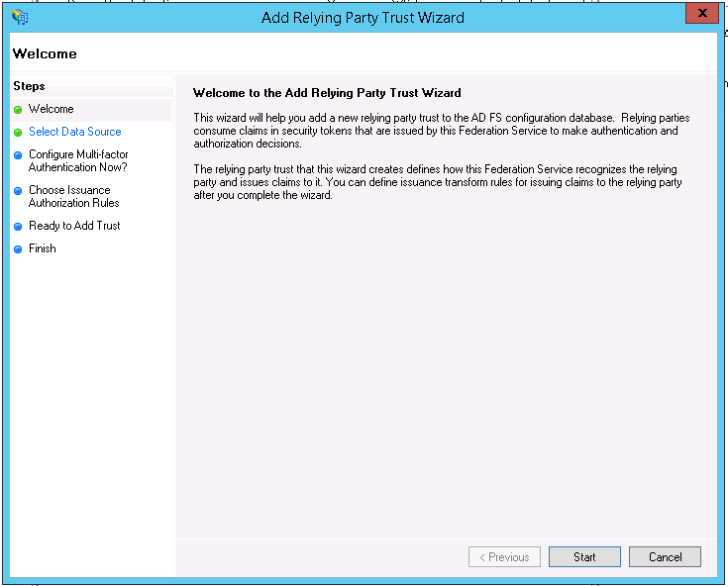Click the Welcome page title at top
728x586 pixels.
click(45, 53)
